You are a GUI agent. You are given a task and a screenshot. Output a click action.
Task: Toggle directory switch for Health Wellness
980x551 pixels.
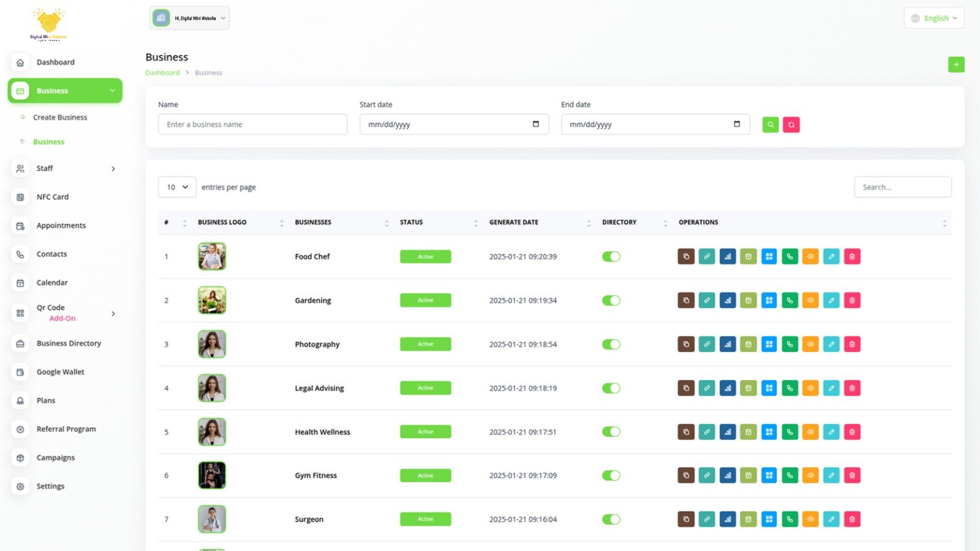coord(611,431)
